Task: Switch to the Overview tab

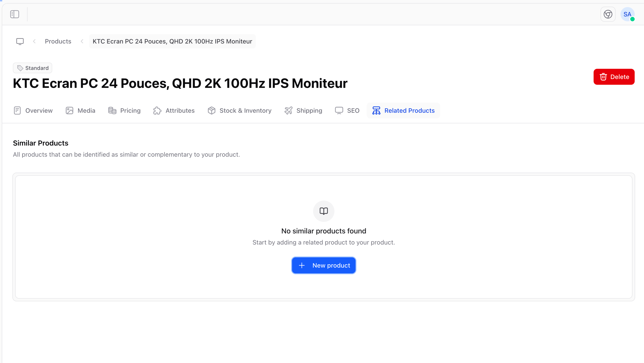Action: click(x=33, y=110)
